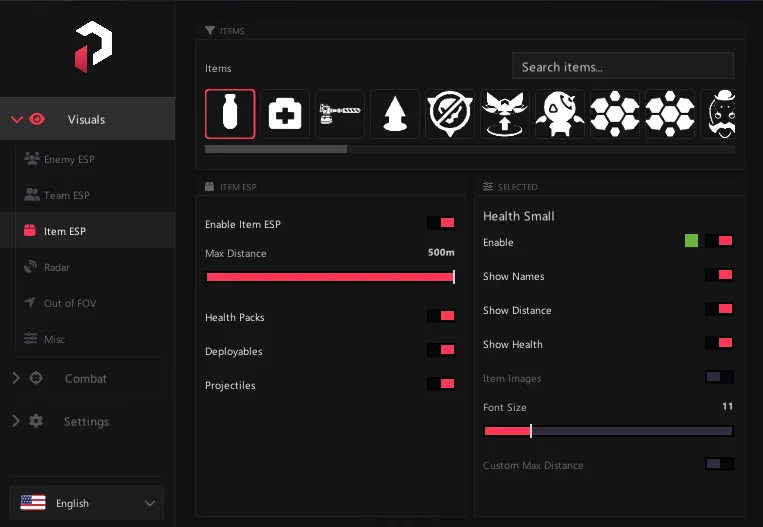Toggle Enable Item ESP switch
Screen dimensions: 763x527
pos(441,223)
